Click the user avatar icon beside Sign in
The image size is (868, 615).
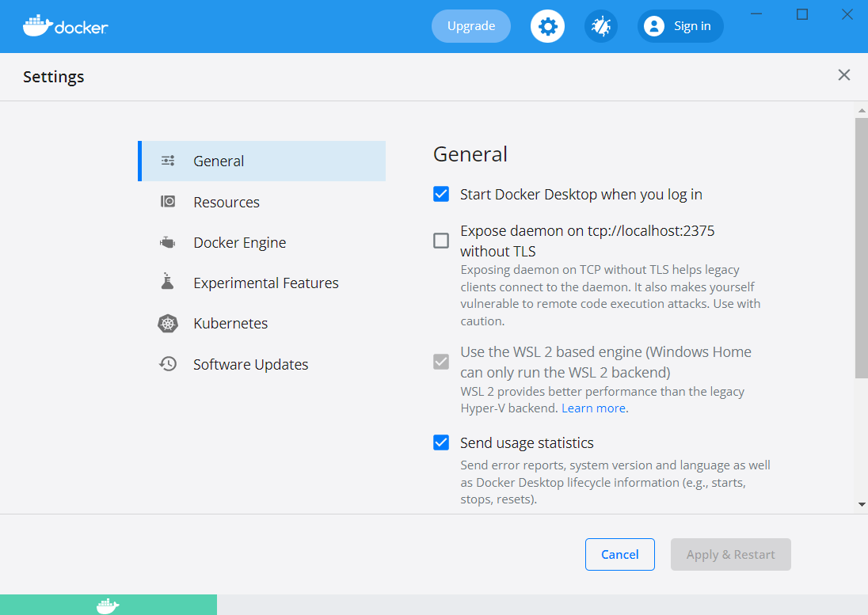(x=653, y=26)
